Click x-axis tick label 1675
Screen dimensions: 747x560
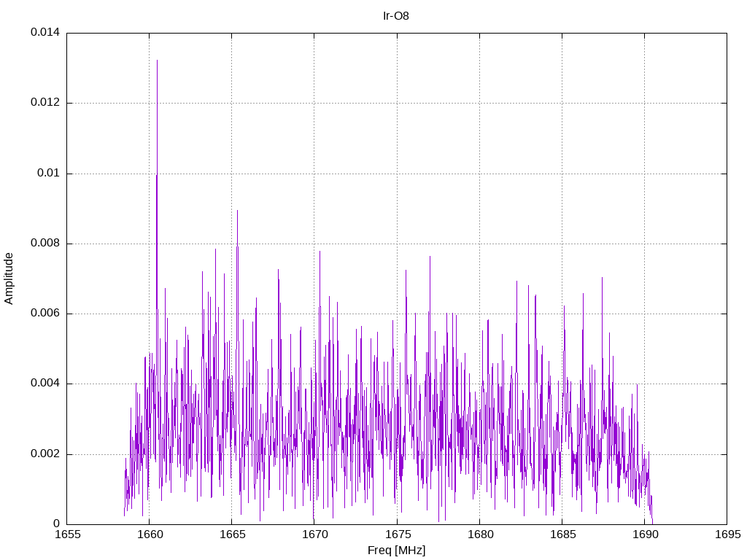click(398, 534)
